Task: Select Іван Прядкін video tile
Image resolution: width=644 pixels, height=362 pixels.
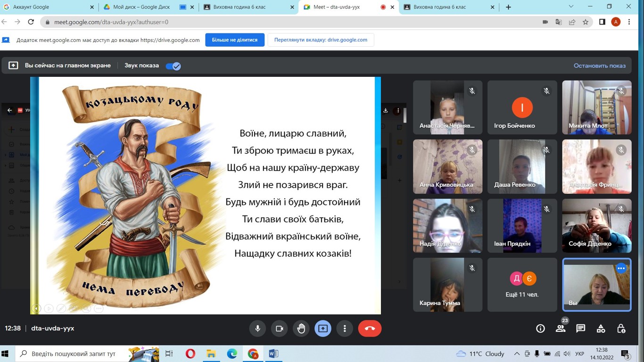Action: pos(522,226)
